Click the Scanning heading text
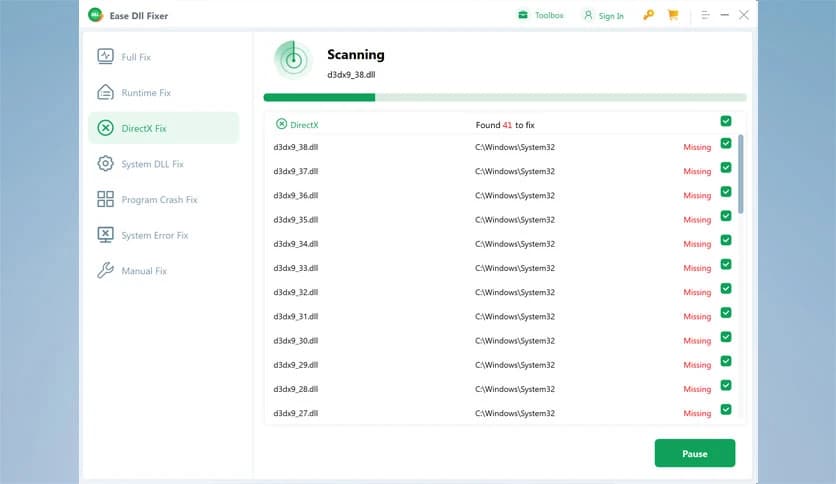 tap(356, 55)
